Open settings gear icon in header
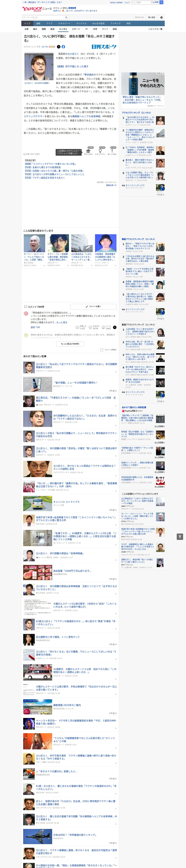Viewport: 186px width, 868px height. pyautogui.click(x=161, y=17)
